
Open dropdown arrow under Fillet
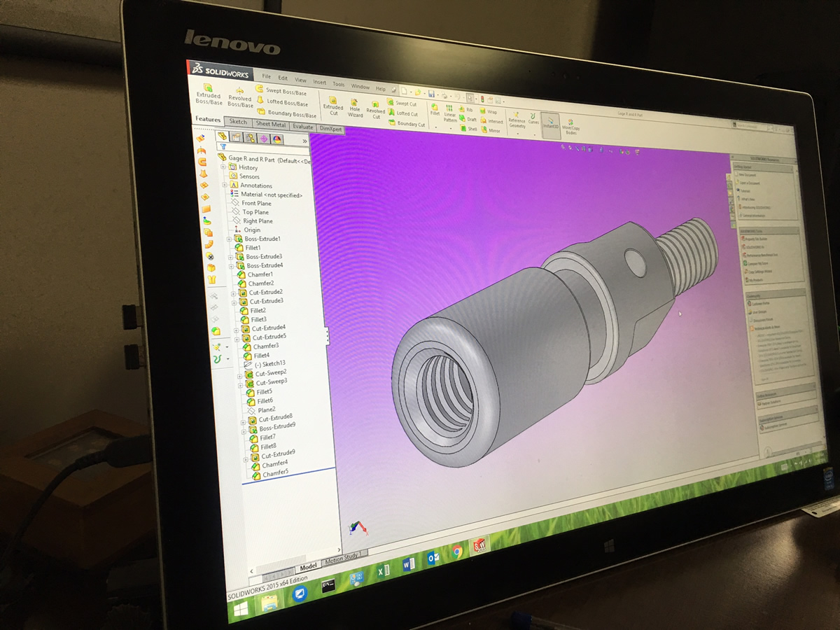point(435,127)
